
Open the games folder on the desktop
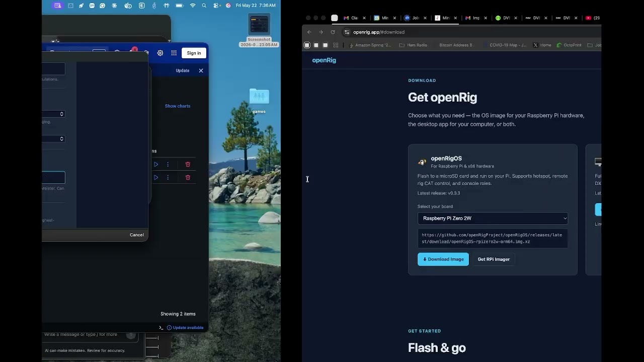[x=259, y=101]
